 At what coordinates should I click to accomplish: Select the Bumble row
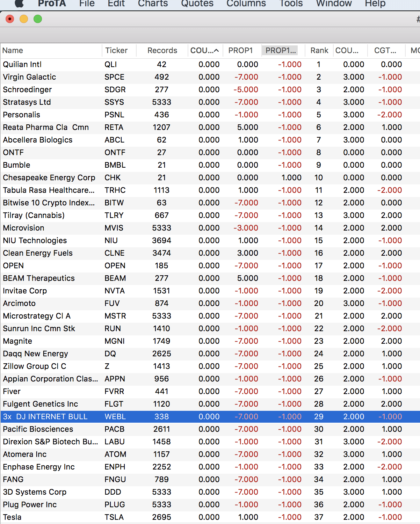[x=210, y=165]
